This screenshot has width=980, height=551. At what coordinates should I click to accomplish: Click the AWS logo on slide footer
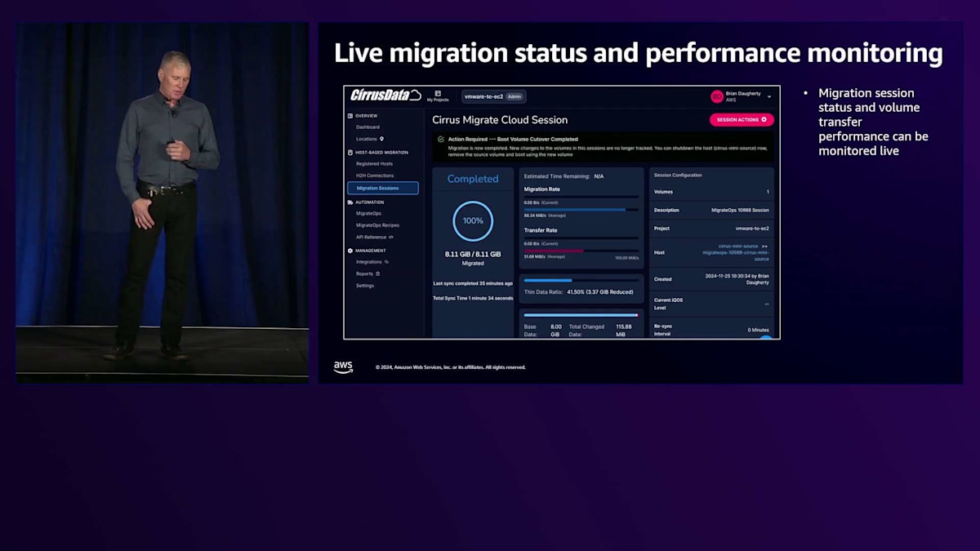343,367
